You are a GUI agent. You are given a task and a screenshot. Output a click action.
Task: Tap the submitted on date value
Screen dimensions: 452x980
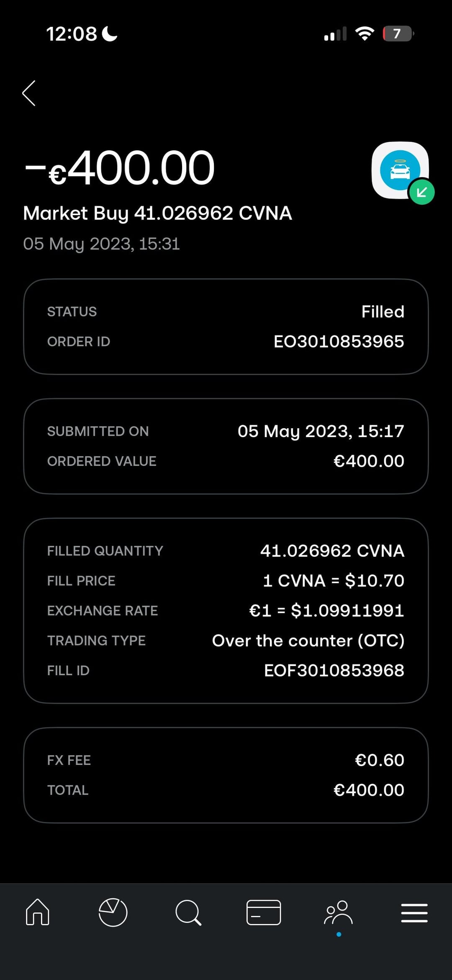321,431
